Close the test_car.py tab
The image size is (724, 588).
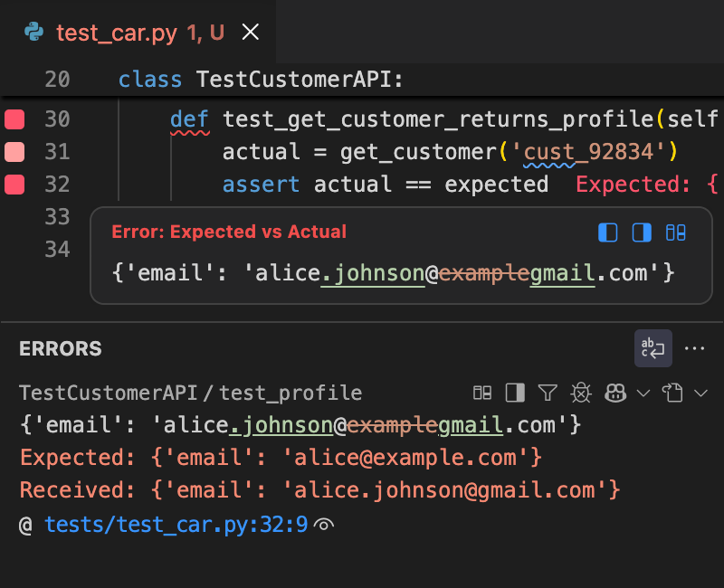point(251,32)
